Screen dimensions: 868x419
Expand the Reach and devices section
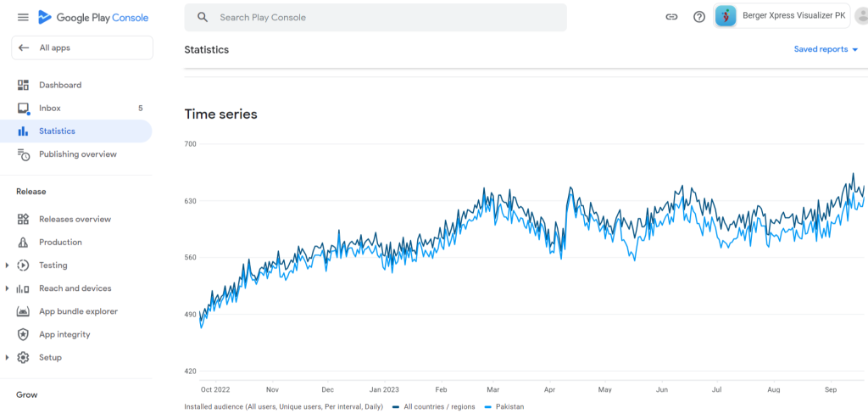(x=8, y=288)
